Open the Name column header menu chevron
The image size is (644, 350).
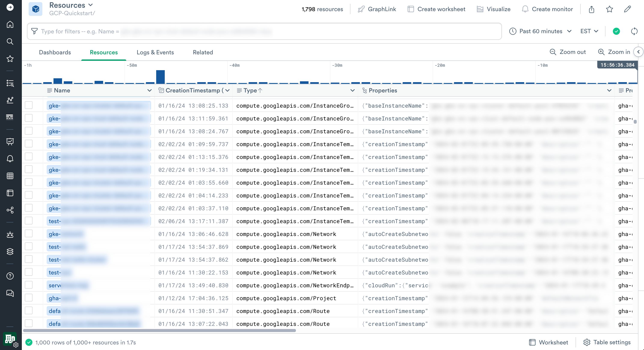coord(149,90)
